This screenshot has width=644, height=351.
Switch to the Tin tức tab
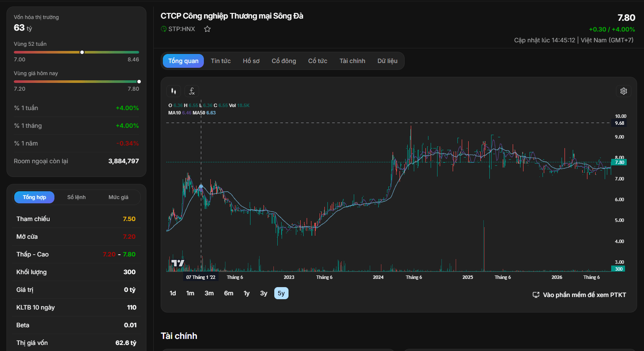221,61
